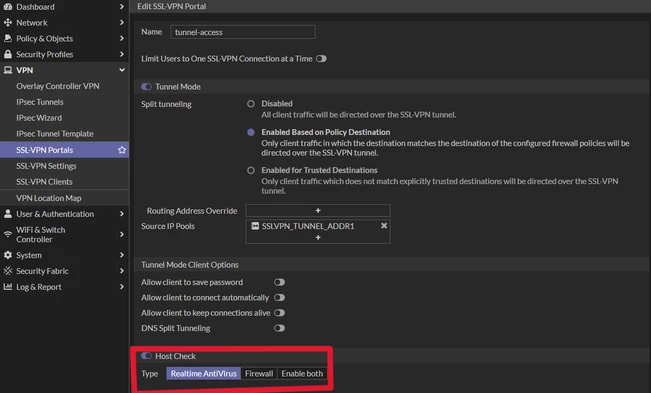This screenshot has width=651, height=393.
Task: Toggle Tunnel Mode switch
Action: coord(146,86)
